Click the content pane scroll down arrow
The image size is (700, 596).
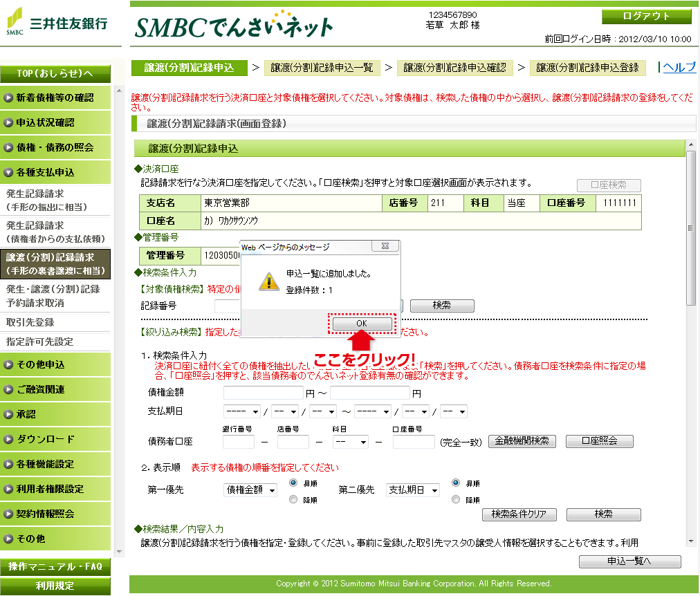coord(690,541)
